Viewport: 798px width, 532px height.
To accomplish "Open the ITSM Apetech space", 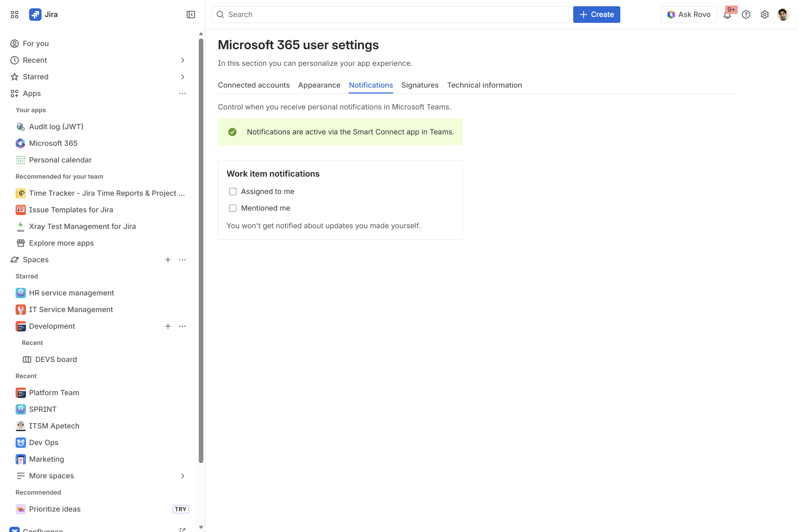I will coord(54,426).
